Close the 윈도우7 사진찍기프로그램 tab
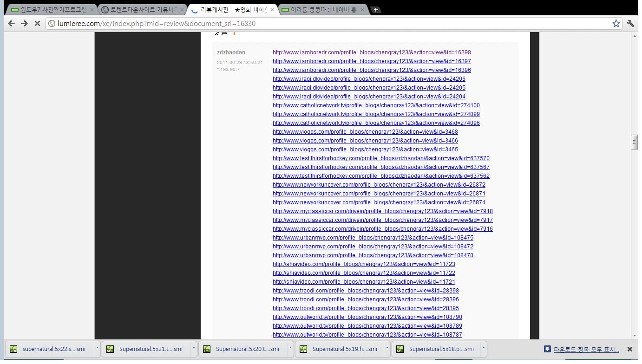Screen dimensions: 642x364 coord(92,10)
